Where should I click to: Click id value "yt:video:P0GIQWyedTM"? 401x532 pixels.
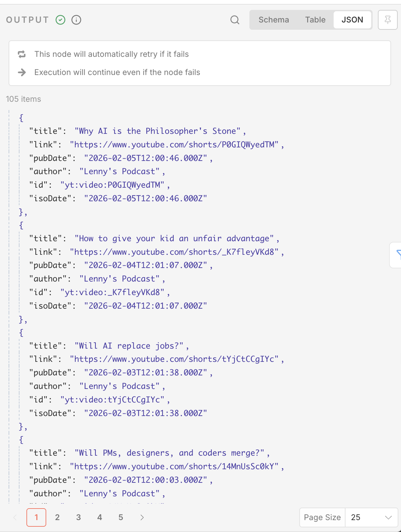[x=112, y=185]
